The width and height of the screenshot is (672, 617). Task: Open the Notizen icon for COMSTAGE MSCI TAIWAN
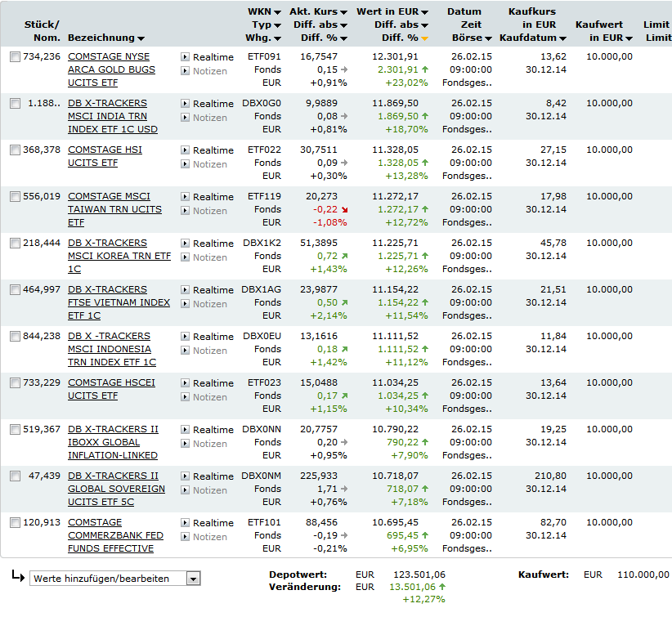[x=185, y=211]
